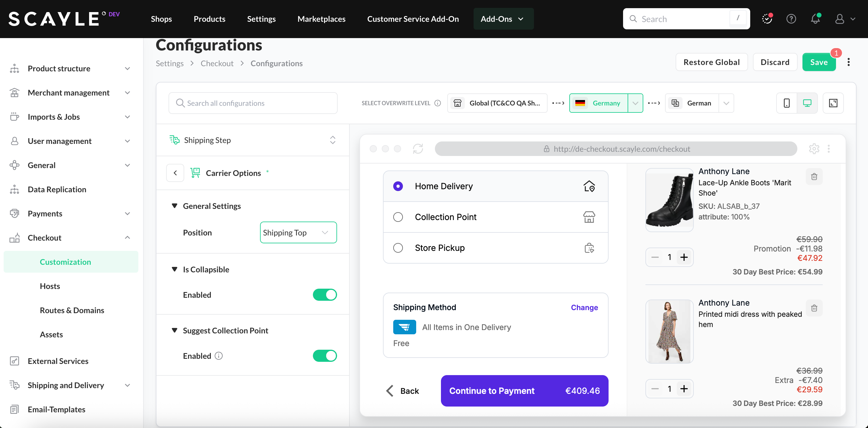868x428 pixels.
Task: Open preview settings gear icon
Action: (x=814, y=149)
